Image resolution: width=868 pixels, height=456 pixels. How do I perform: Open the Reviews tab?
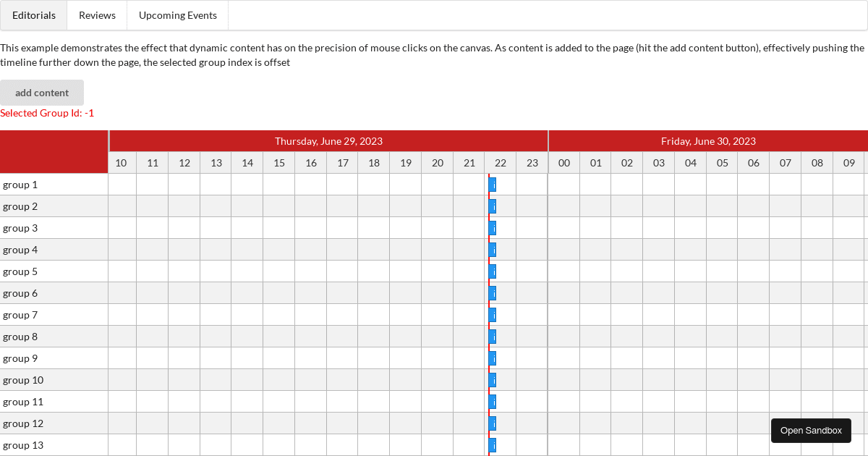click(x=97, y=15)
